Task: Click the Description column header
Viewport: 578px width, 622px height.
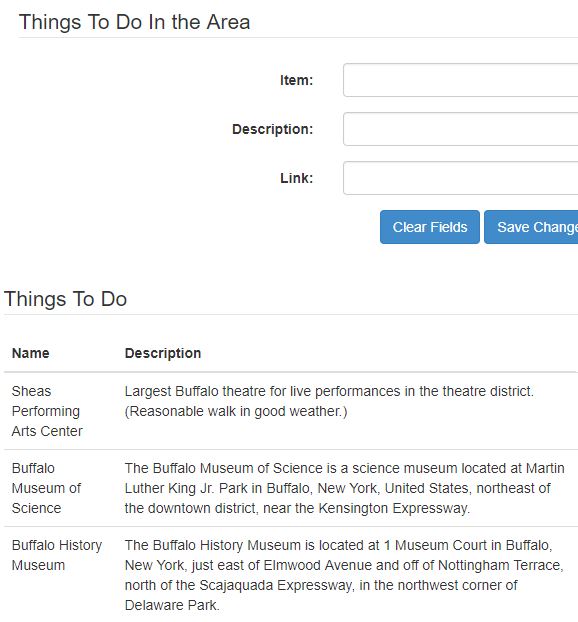Action: coord(163,353)
